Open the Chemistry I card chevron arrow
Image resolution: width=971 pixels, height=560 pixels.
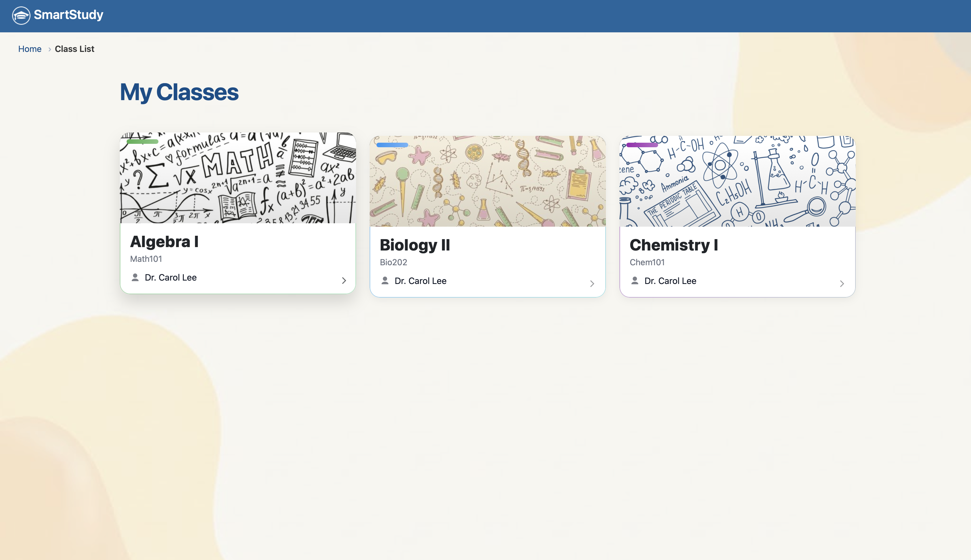point(842,284)
